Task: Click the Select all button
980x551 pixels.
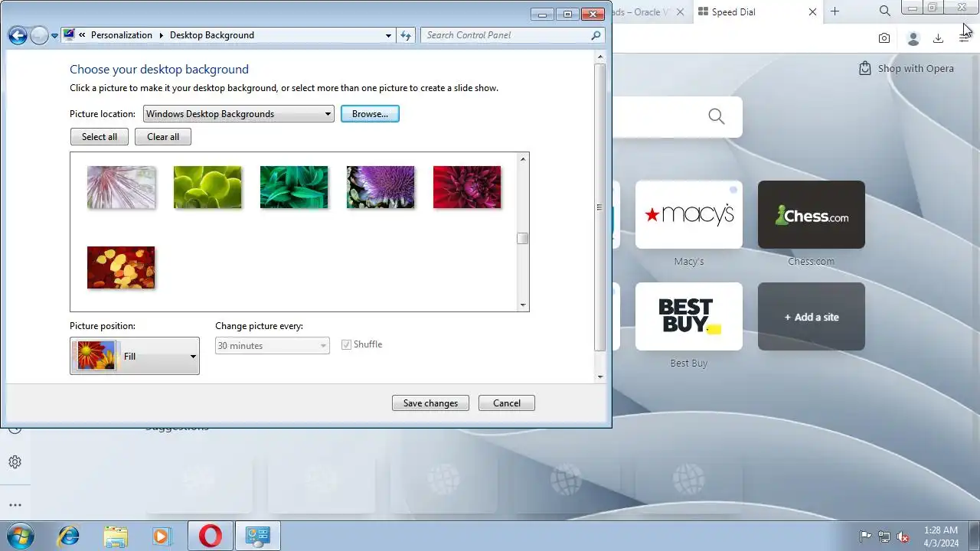Action: tap(100, 137)
